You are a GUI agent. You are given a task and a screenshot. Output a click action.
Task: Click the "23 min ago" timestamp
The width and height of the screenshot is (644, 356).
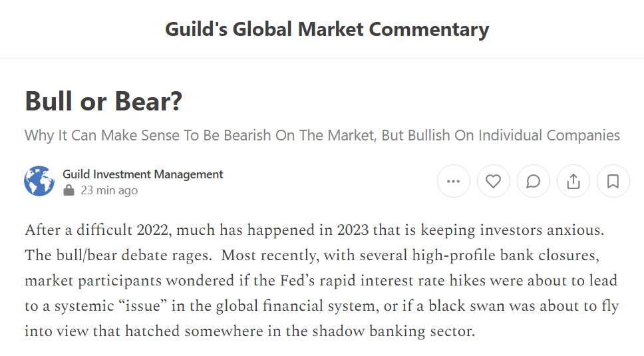pyautogui.click(x=109, y=190)
